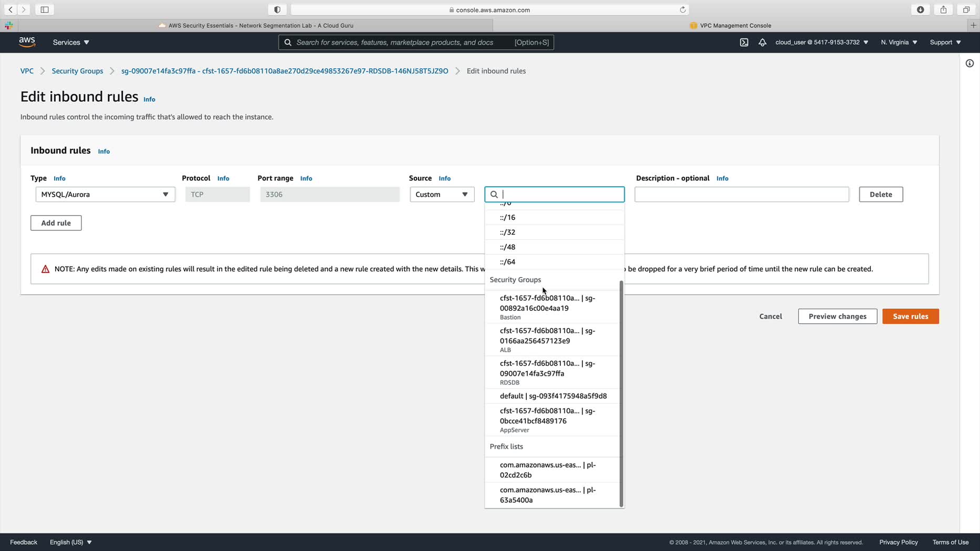This screenshot has height=551, width=980.
Task: Choose the default security group option
Action: click(552, 396)
